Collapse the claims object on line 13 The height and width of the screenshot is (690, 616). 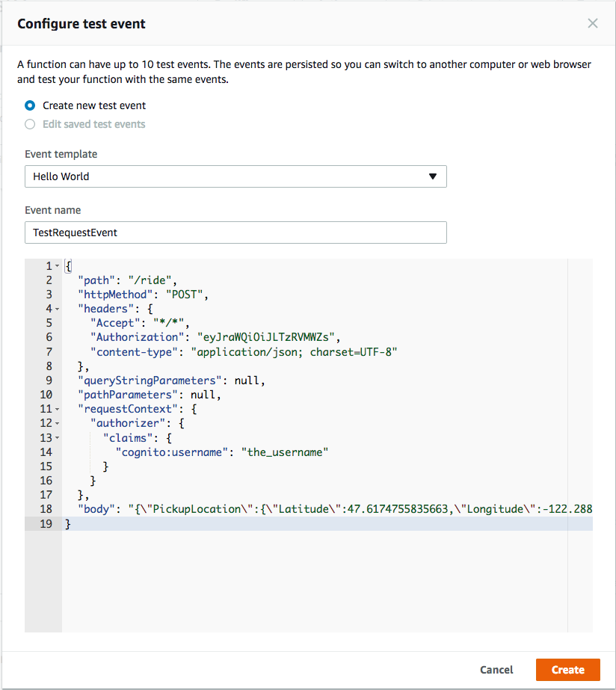point(55,437)
